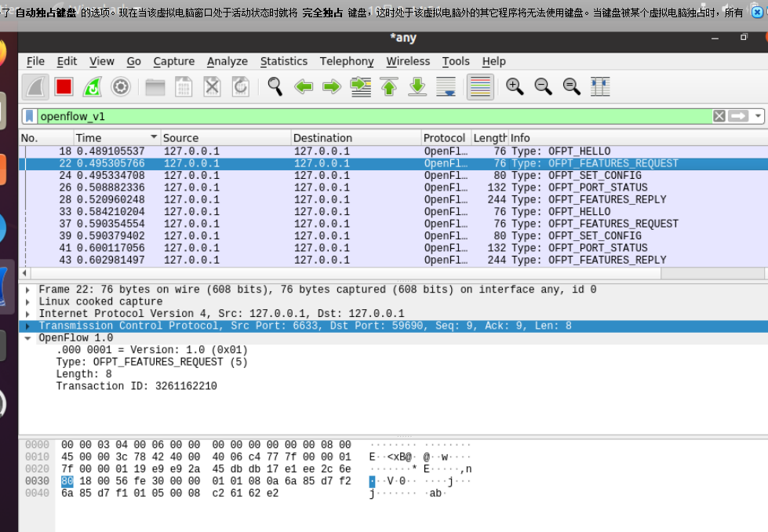Sort by Info column header
The width and height of the screenshot is (768, 532).
(x=639, y=137)
